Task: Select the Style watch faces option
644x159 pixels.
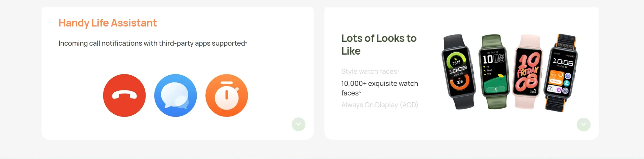Action: click(x=370, y=71)
